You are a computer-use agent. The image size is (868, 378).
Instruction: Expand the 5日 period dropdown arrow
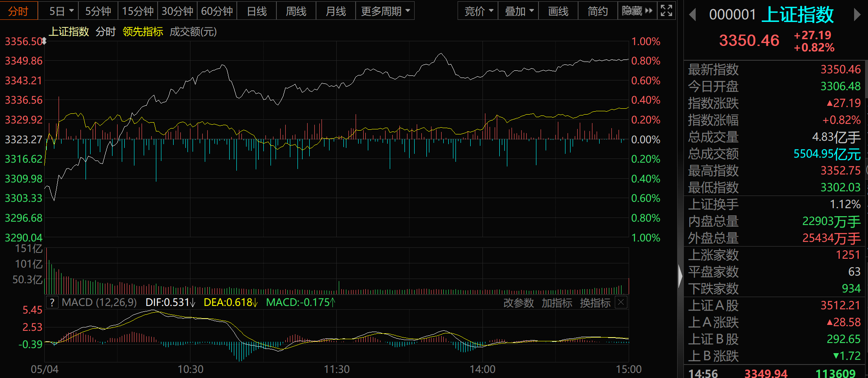coord(71,11)
